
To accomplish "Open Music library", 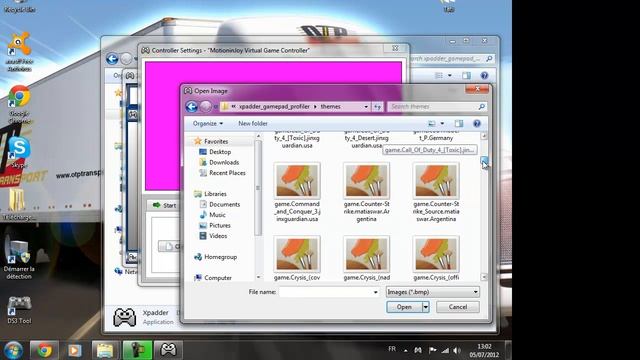I will point(217,215).
